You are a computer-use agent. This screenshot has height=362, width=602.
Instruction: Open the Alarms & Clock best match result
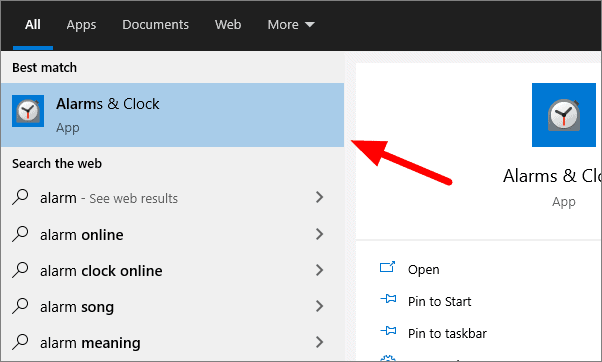pyautogui.click(x=172, y=115)
